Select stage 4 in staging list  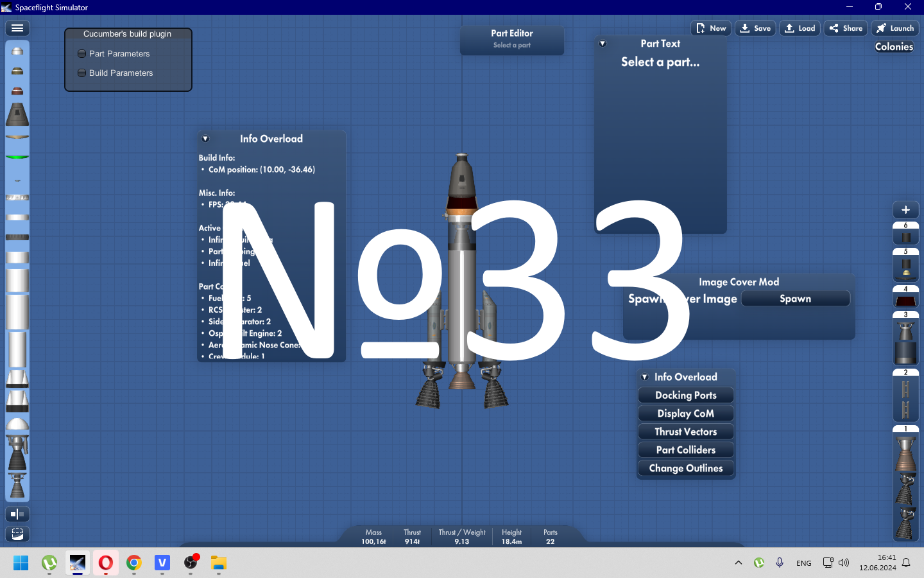coord(906,297)
